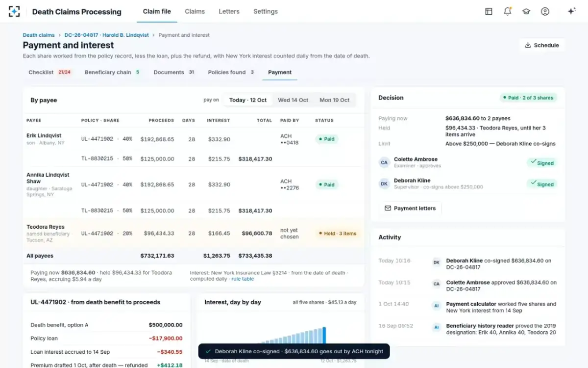588x368 pixels.
Task: Click the $733,435.38 all payees total
Action: (x=255, y=256)
